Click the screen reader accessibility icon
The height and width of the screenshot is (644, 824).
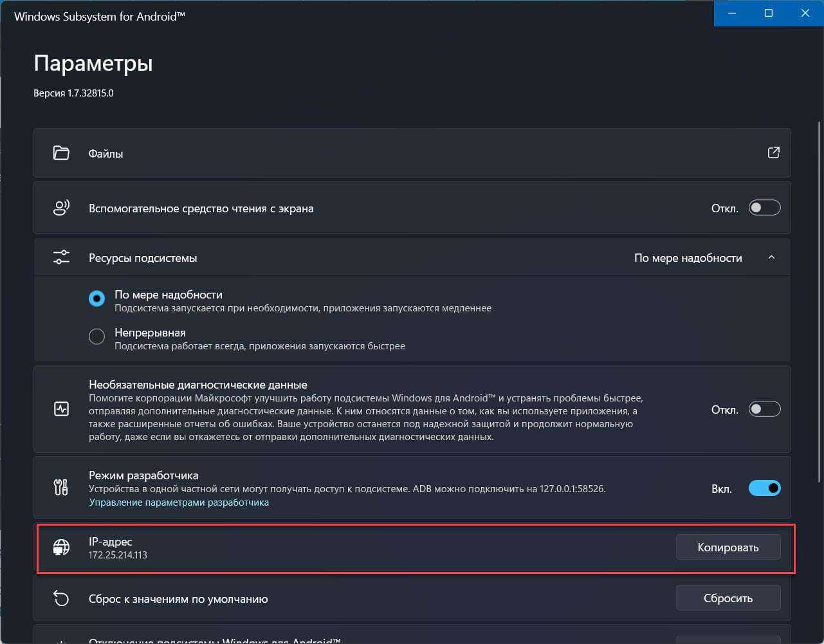[x=61, y=208]
